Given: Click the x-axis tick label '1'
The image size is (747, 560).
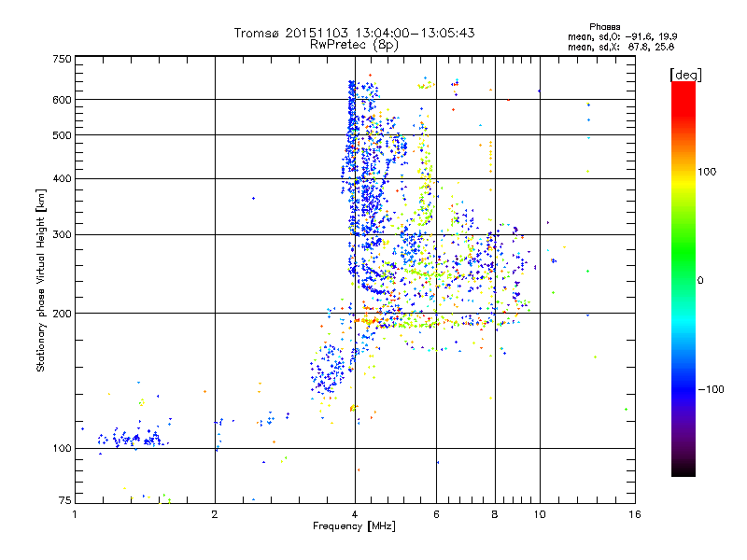Looking at the screenshot, I should [75, 514].
